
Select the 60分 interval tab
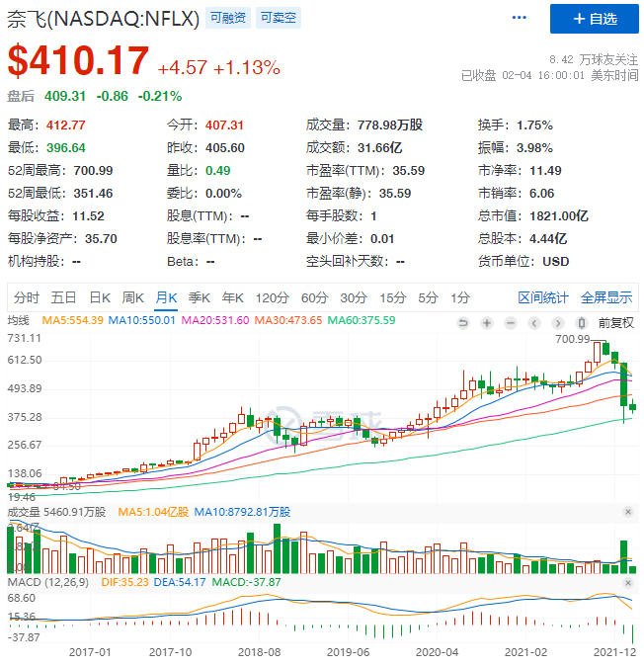point(314,297)
